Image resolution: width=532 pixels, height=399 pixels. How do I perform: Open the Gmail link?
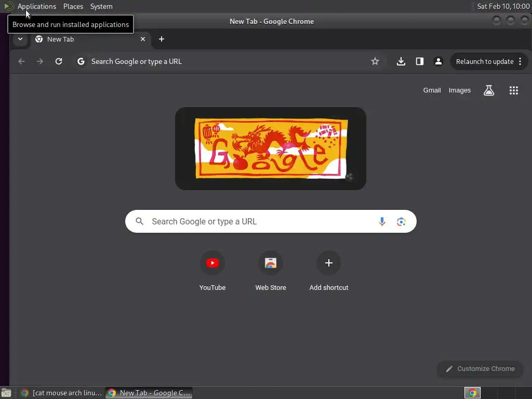click(x=432, y=90)
